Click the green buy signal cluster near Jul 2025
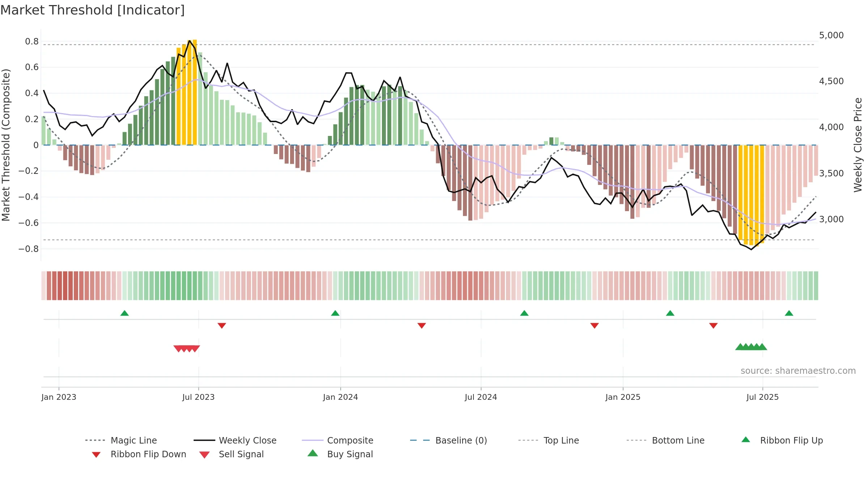Screen dimensions: 868x488 coord(751,347)
